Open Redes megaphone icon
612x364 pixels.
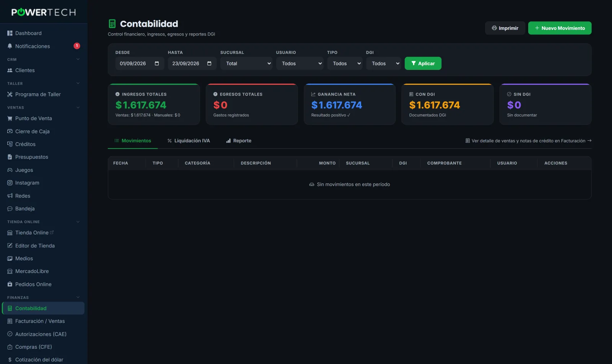(x=10, y=196)
